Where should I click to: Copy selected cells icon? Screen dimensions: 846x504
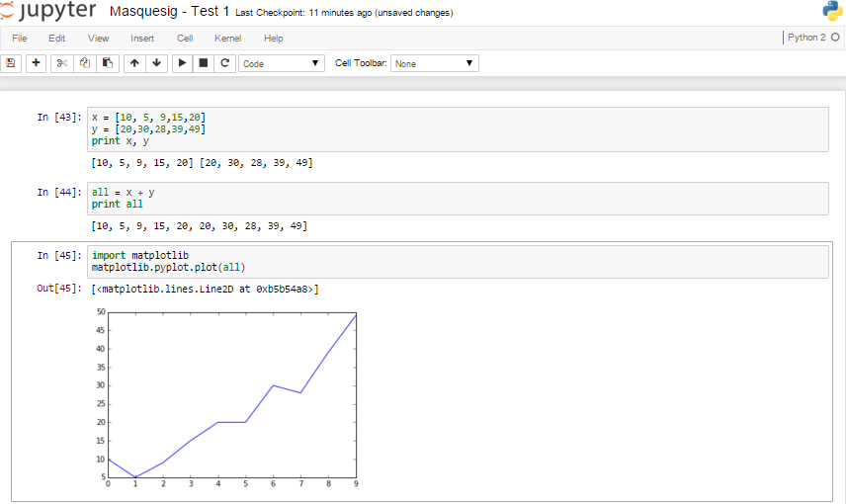coord(84,63)
